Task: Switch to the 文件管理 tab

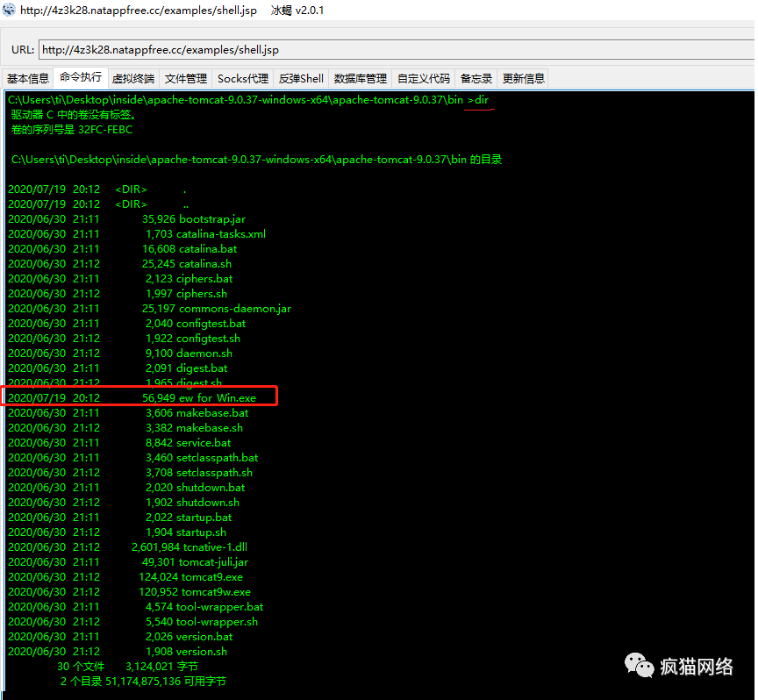Action: click(x=186, y=79)
